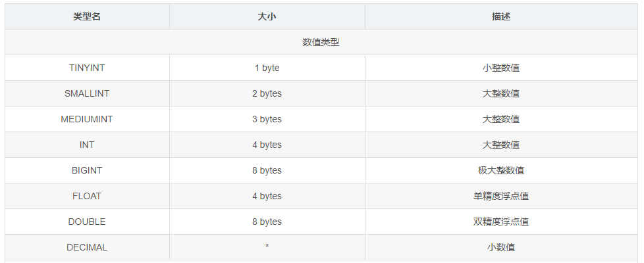
Task: Click the 1 byte size cell
Action: (x=267, y=68)
